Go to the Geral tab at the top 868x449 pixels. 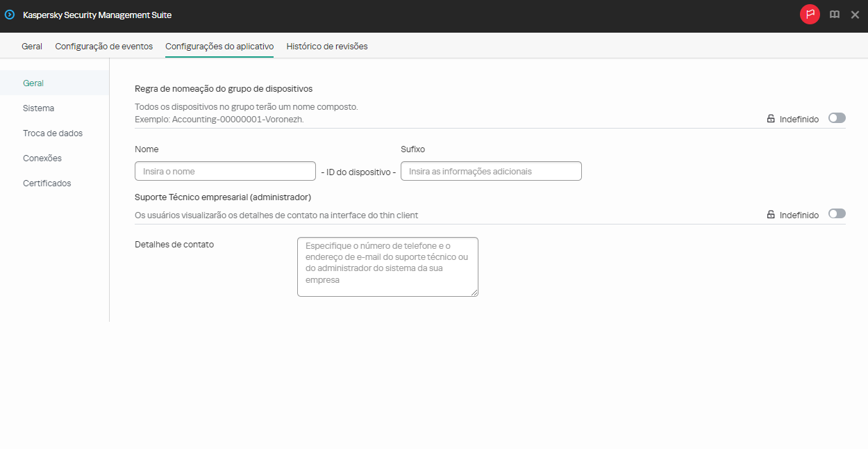[32, 46]
